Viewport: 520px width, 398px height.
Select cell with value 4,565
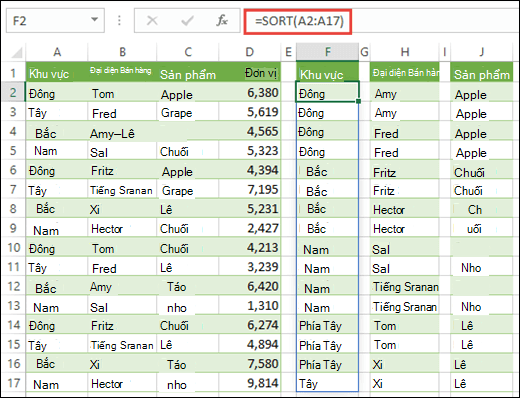coord(249,131)
